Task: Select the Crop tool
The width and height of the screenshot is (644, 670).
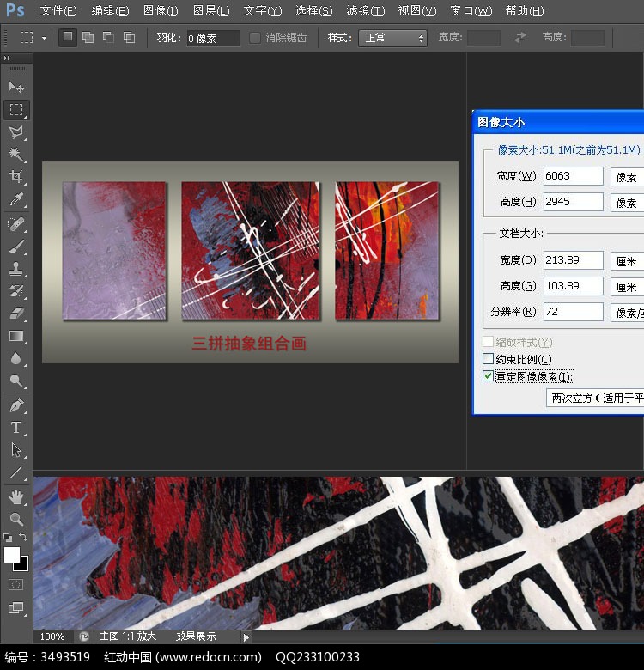Action: [x=16, y=176]
